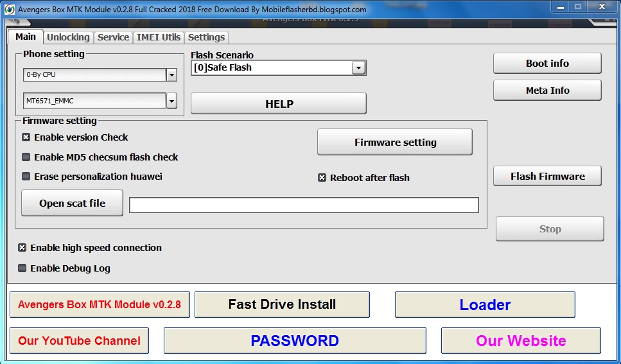Open Our YouTube Channel link button
The height and width of the screenshot is (364, 621).
[x=79, y=341]
